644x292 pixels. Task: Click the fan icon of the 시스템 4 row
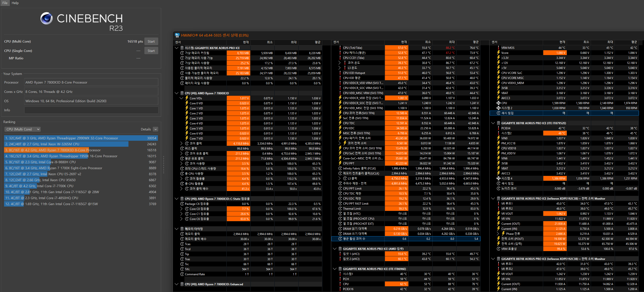498,178
